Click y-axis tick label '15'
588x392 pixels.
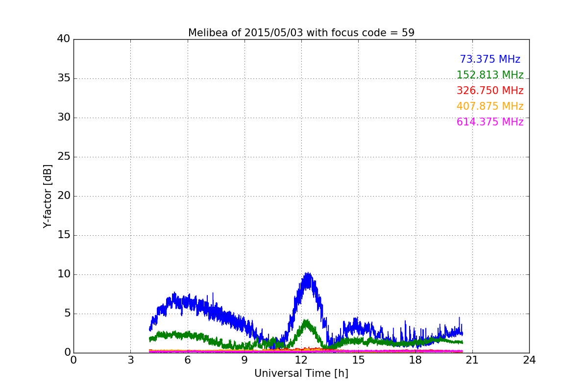pyautogui.click(x=64, y=235)
